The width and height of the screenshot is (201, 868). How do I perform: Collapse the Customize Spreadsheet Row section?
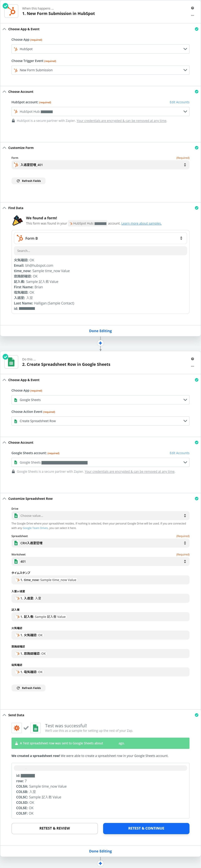(x=4, y=499)
